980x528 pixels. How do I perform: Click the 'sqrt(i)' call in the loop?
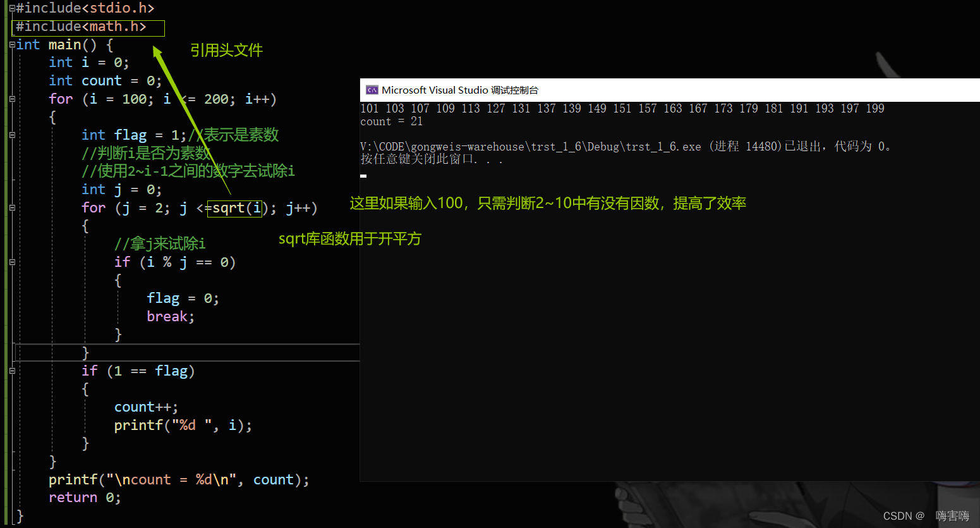237,208
